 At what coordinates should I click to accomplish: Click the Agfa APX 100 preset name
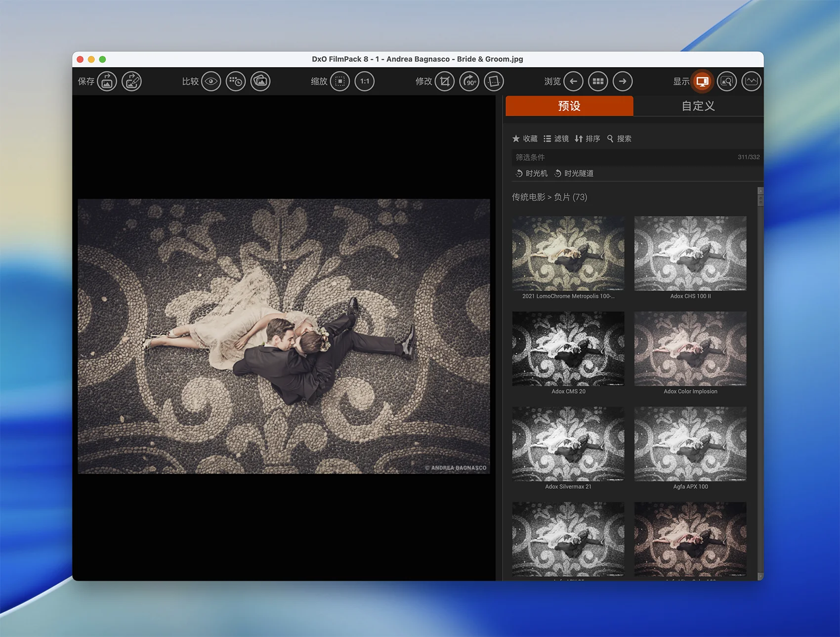[x=690, y=487]
